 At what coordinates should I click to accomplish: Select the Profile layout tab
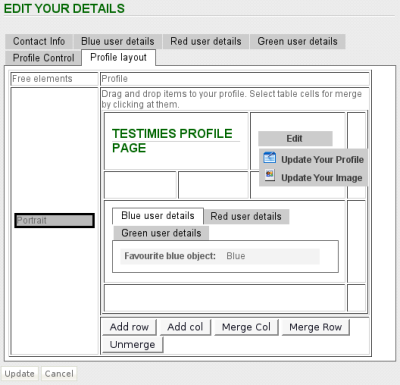(x=118, y=57)
